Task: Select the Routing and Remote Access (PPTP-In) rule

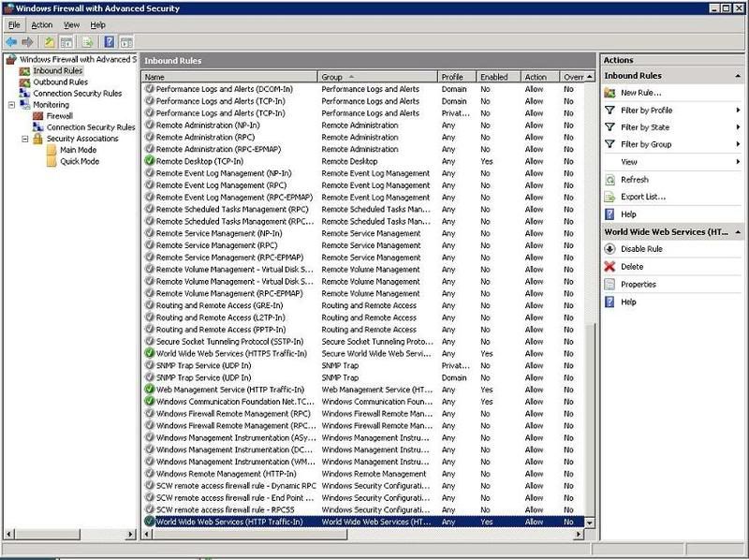Action: [x=363, y=330]
